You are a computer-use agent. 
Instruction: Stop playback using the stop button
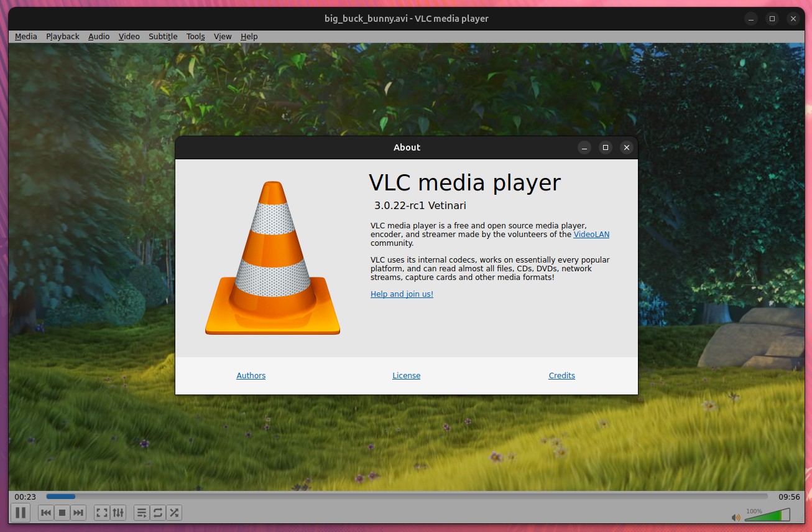62,513
